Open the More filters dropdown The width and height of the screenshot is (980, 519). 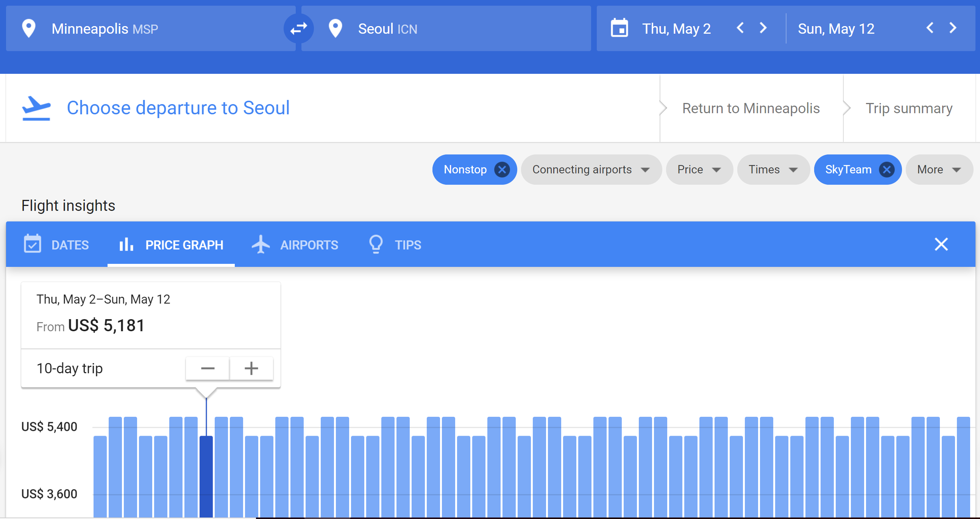(938, 170)
